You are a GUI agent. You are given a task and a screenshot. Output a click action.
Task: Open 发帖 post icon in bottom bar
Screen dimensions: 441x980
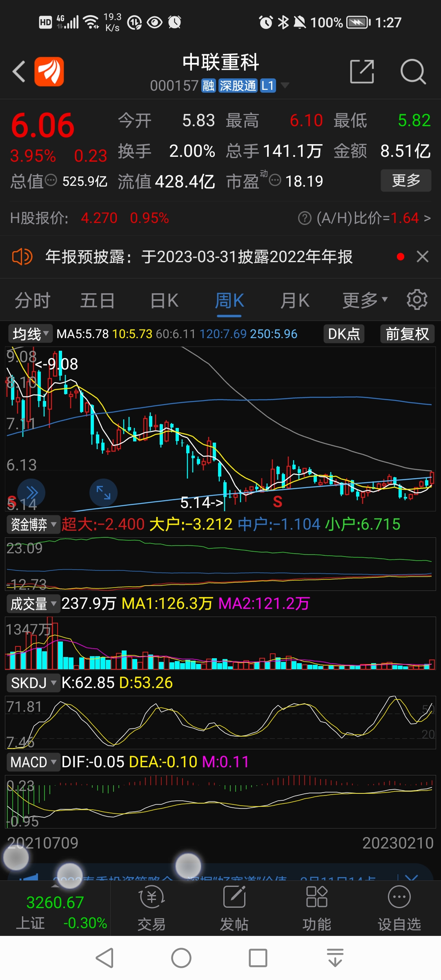click(234, 909)
